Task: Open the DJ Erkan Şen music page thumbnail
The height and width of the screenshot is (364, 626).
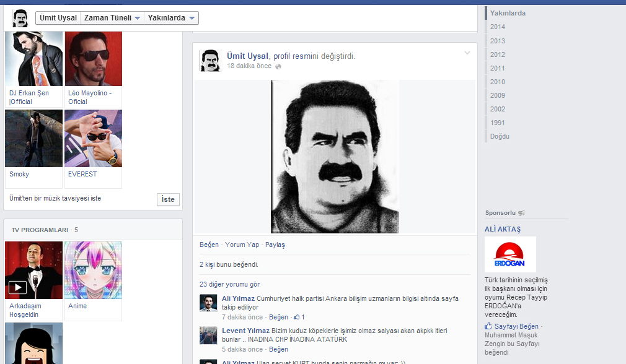Action: click(34, 59)
